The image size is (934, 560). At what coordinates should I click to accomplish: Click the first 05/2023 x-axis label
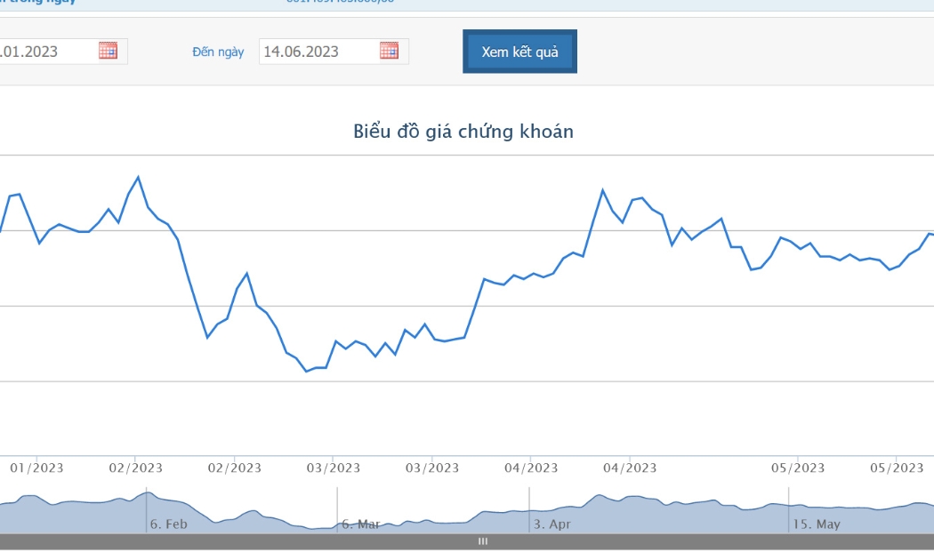coord(798,468)
